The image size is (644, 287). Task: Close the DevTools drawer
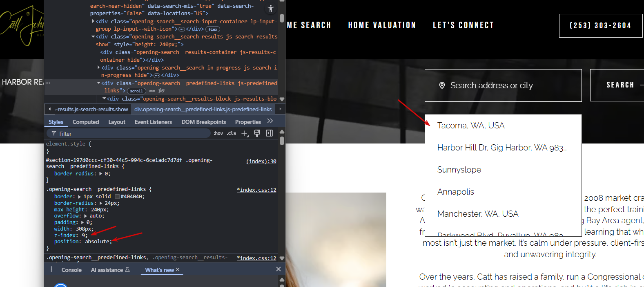(279, 269)
